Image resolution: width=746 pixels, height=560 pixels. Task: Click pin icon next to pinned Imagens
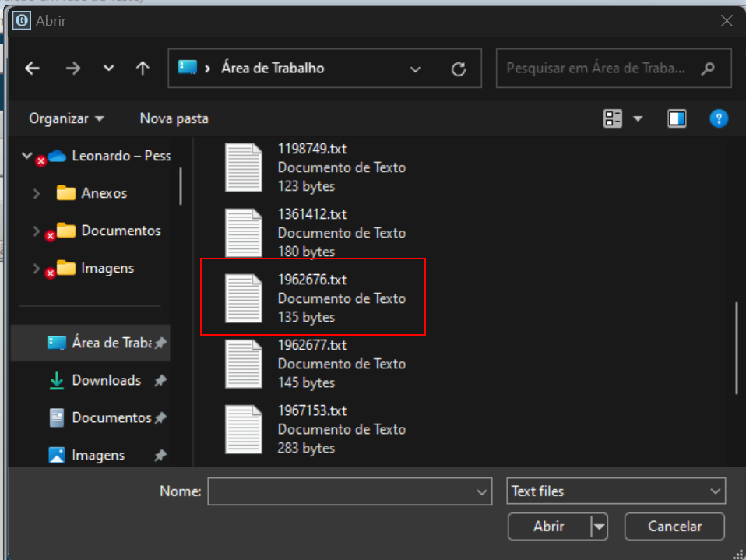[x=160, y=456]
